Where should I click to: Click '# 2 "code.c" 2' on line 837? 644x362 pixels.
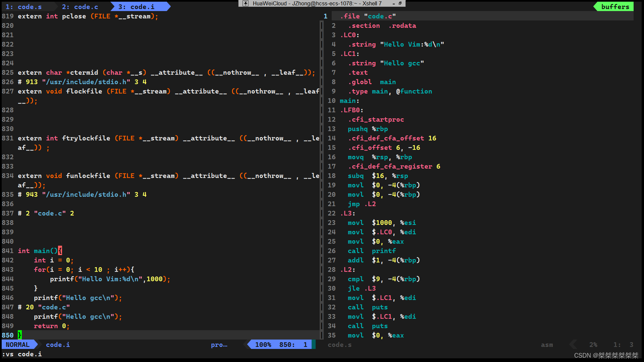(x=46, y=213)
